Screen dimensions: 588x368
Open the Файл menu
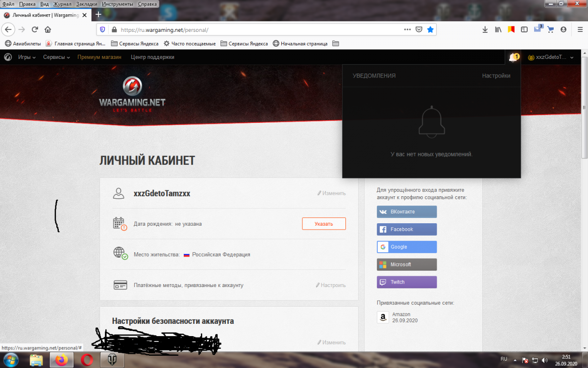click(x=8, y=3)
